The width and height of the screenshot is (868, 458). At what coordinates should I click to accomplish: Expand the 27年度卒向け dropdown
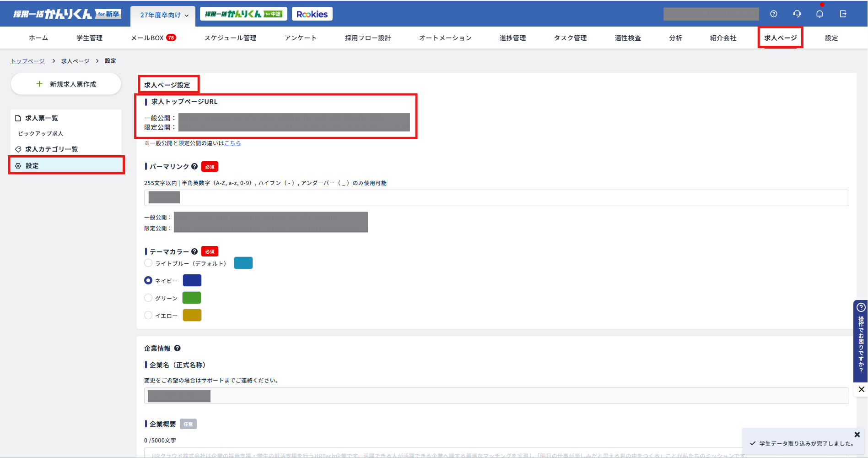pos(164,15)
